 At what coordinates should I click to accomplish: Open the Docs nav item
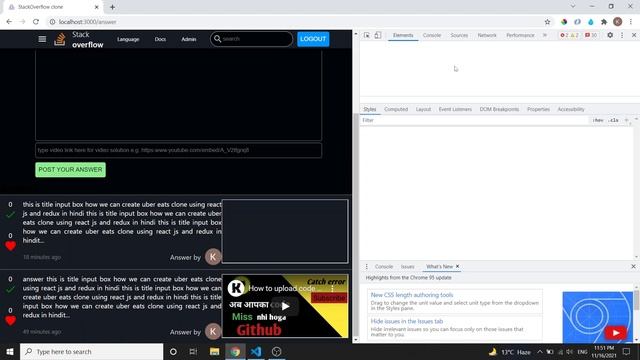coord(160,39)
